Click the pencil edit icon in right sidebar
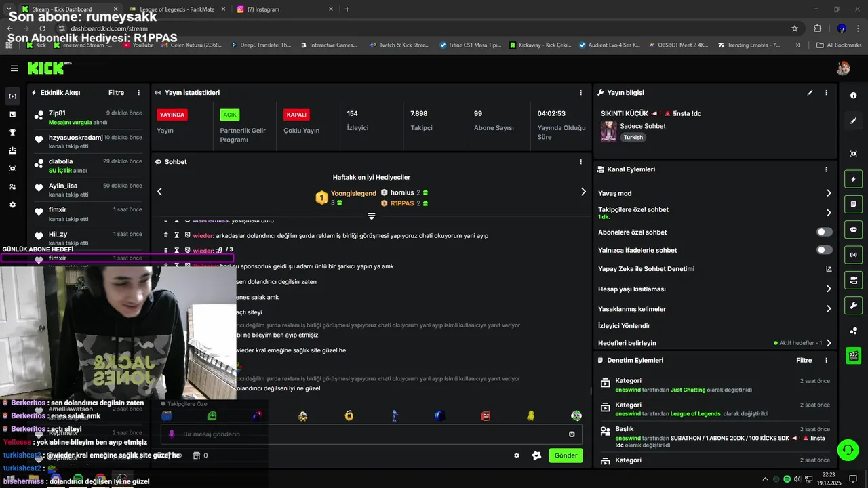The image size is (868, 488). click(853, 121)
